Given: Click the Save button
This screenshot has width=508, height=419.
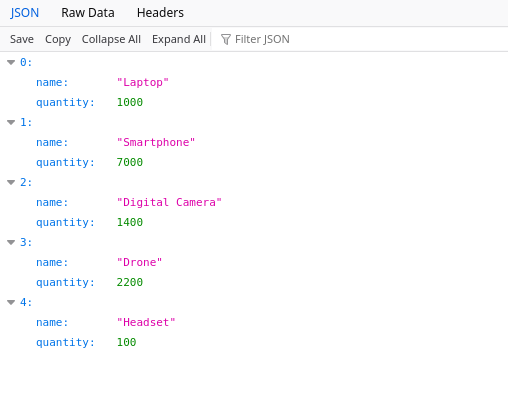Looking at the screenshot, I should pos(22,39).
